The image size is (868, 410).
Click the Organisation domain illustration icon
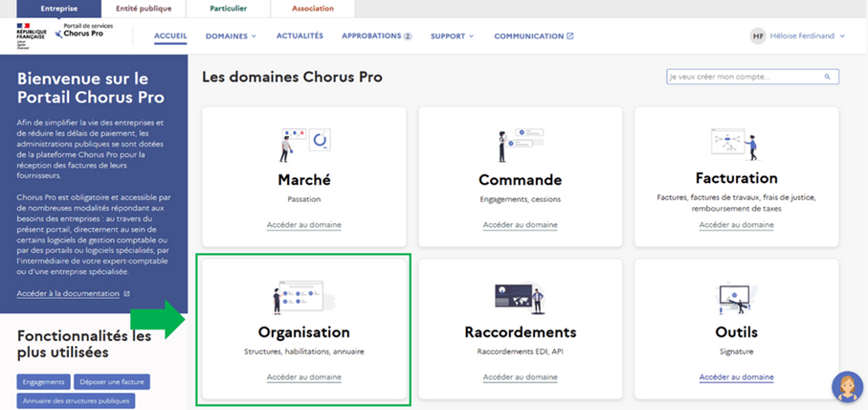pos(303,297)
